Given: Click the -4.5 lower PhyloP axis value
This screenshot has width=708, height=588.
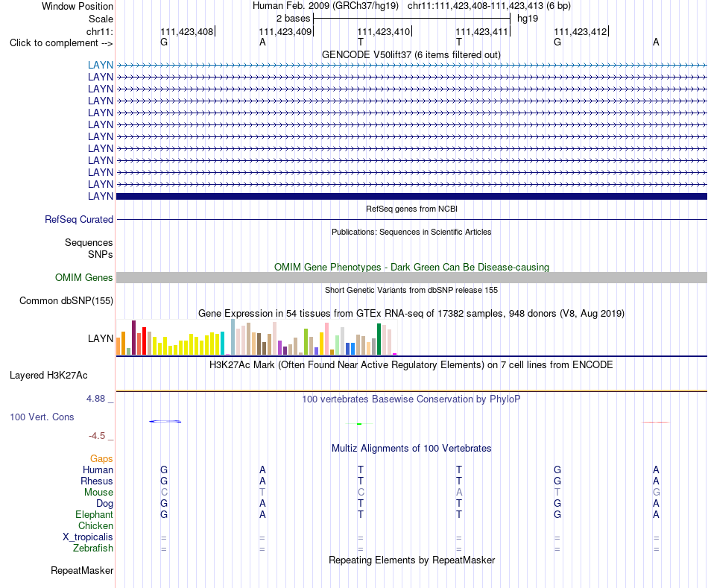Looking at the screenshot, I should 97,436.
